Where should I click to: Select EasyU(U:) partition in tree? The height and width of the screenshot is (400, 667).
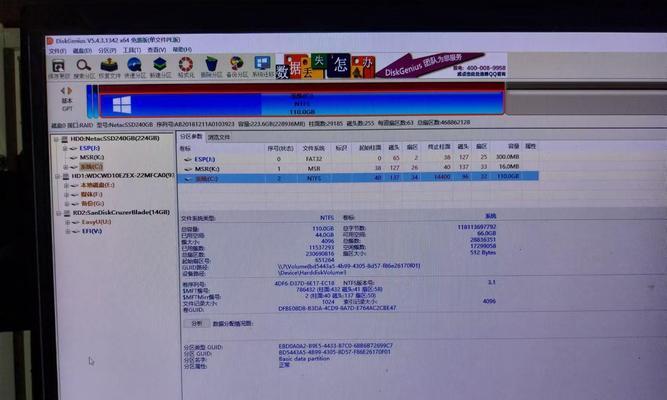[x=96, y=222]
